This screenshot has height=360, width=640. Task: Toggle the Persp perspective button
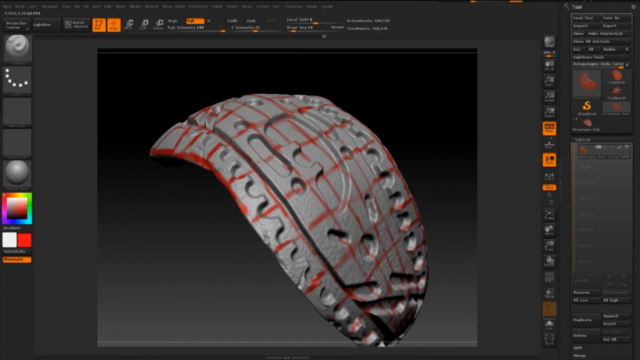pos(549,129)
